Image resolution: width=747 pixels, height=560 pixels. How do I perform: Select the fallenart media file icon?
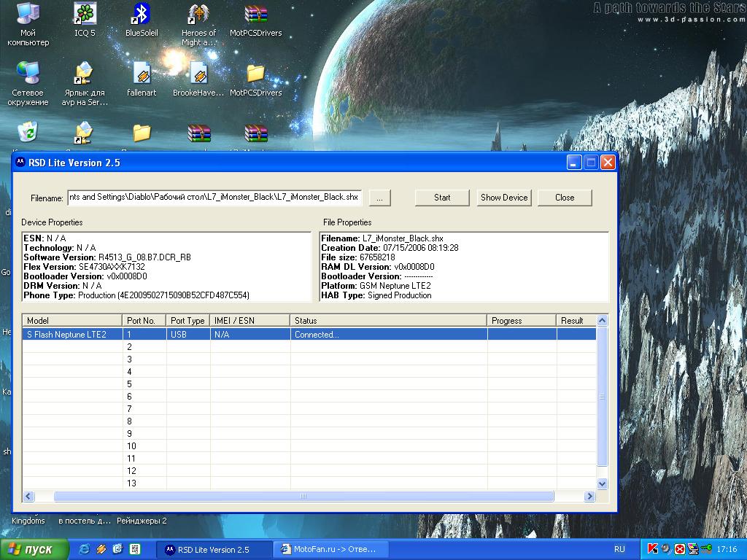(142, 79)
